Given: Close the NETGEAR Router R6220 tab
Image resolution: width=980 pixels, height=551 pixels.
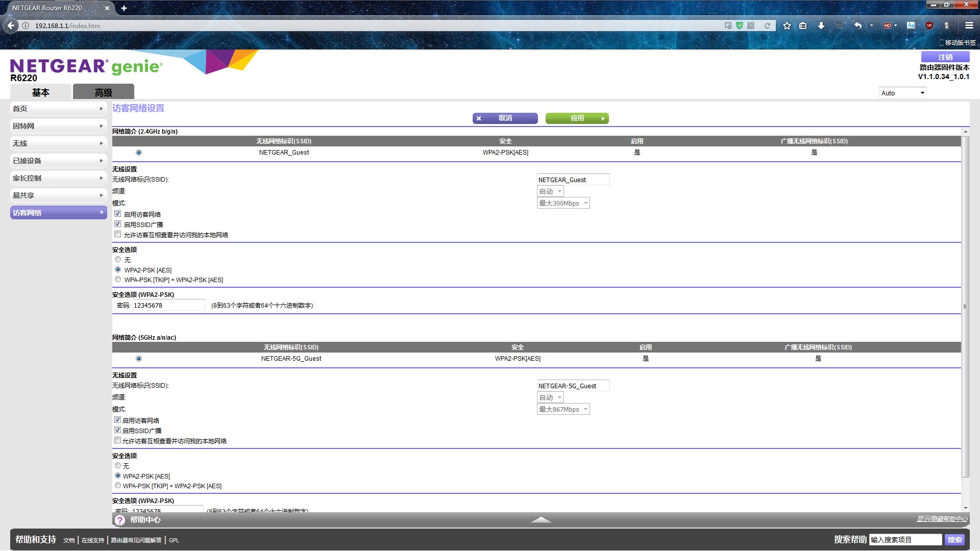Looking at the screenshot, I should (107, 8).
